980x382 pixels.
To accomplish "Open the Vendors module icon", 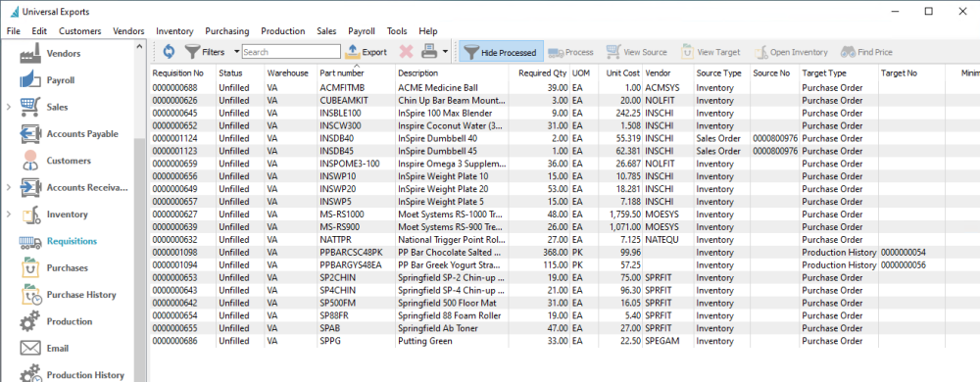I will coord(30,54).
